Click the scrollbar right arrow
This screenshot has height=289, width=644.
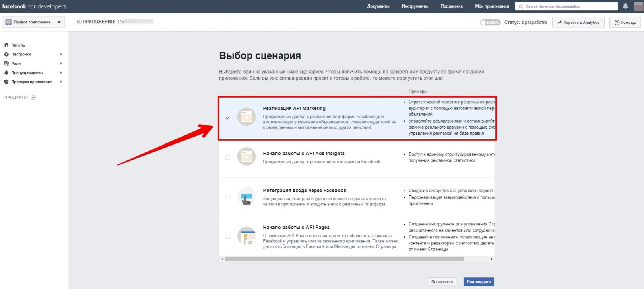point(491,259)
